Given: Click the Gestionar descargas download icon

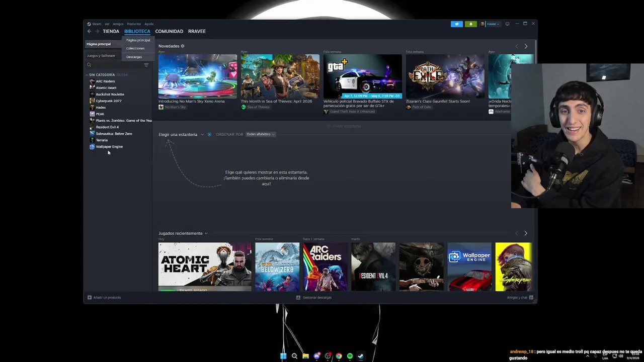Looking at the screenshot, I should (x=298, y=297).
